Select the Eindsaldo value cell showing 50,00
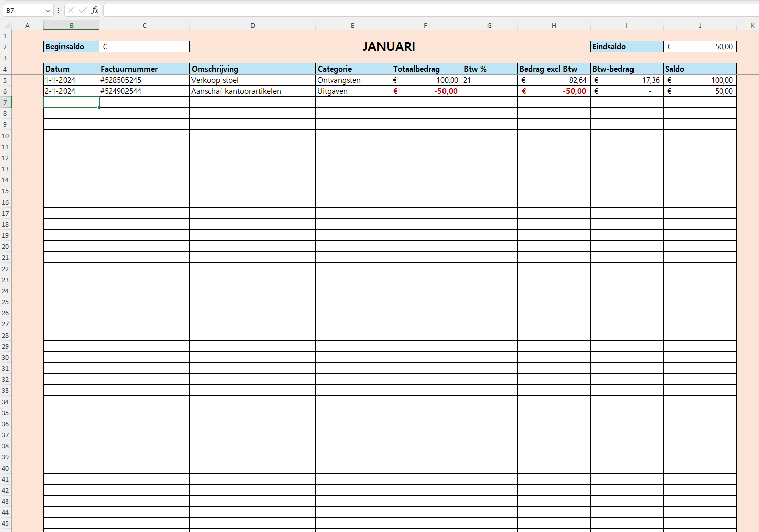 tap(700, 47)
